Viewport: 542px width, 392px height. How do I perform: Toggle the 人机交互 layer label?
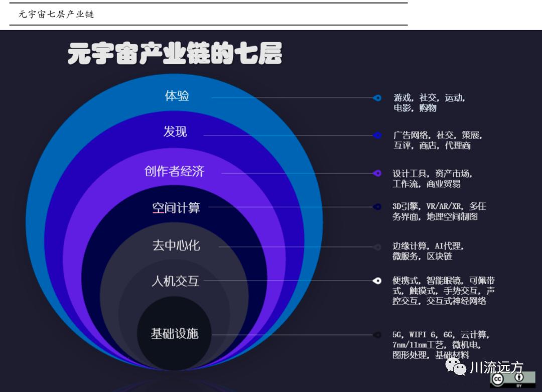coord(175,281)
